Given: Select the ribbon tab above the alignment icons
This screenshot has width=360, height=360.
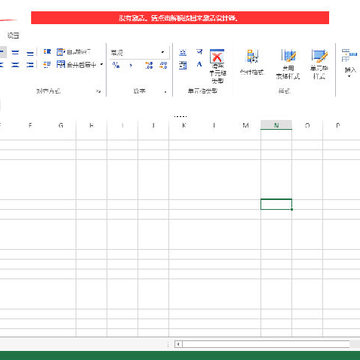Looking at the screenshot, I should pyautogui.click(x=14, y=35).
